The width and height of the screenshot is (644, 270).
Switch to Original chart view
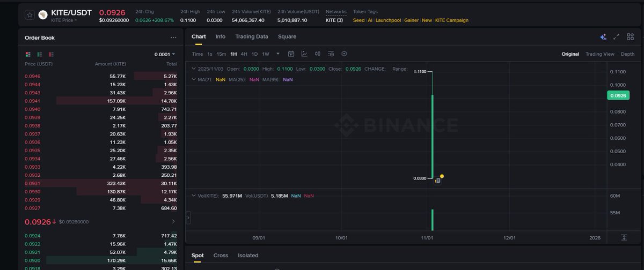[x=570, y=54]
